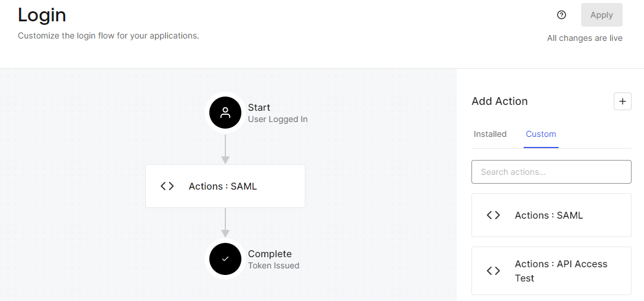Click code icon of API Access Test item

point(493,271)
